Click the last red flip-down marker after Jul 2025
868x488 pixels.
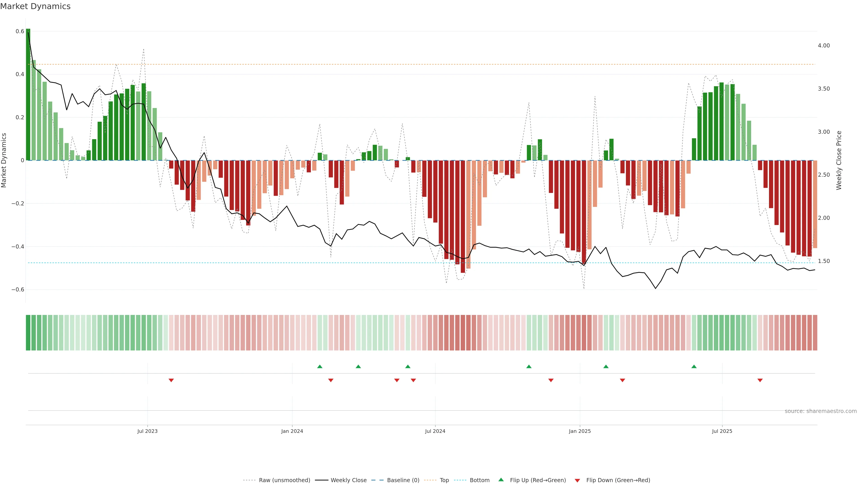(760, 380)
